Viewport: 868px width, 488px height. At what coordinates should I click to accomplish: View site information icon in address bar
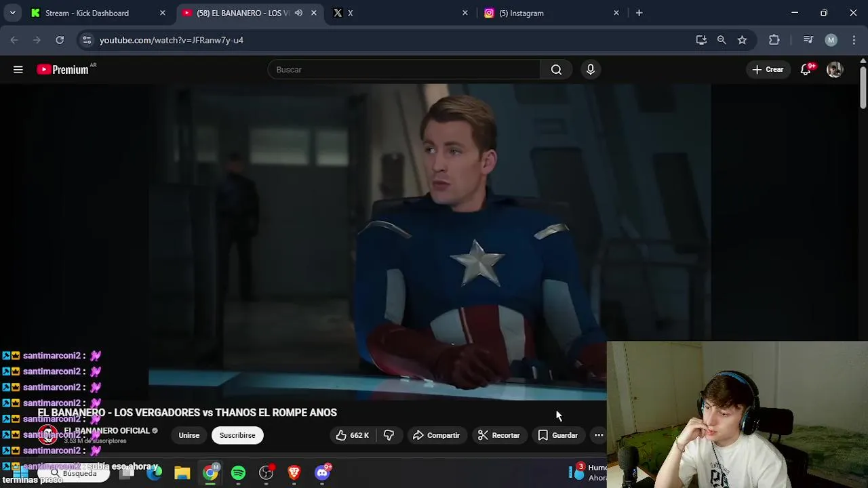[x=87, y=40]
